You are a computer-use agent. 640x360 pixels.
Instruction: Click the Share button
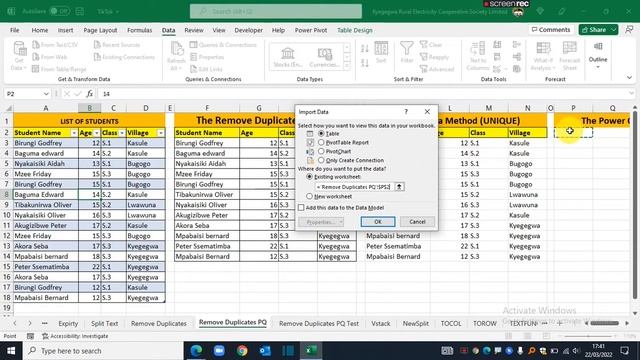[594, 30]
